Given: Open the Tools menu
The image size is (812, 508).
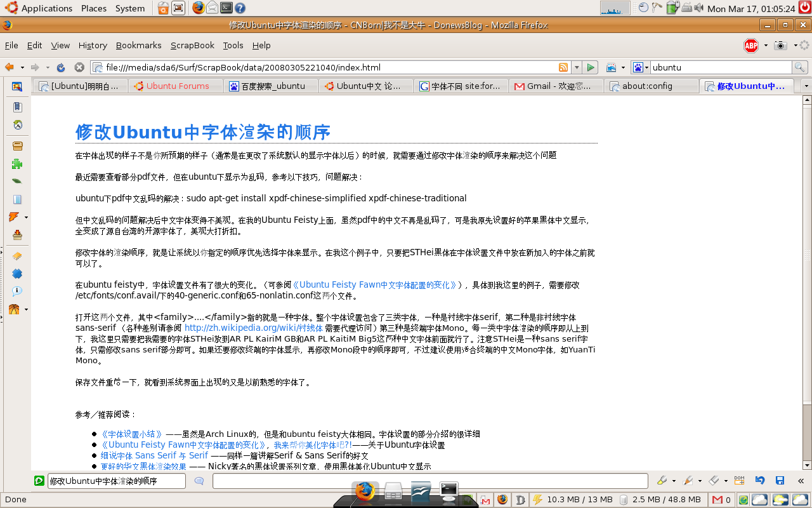Looking at the screenshot, I should click(233, 46).
